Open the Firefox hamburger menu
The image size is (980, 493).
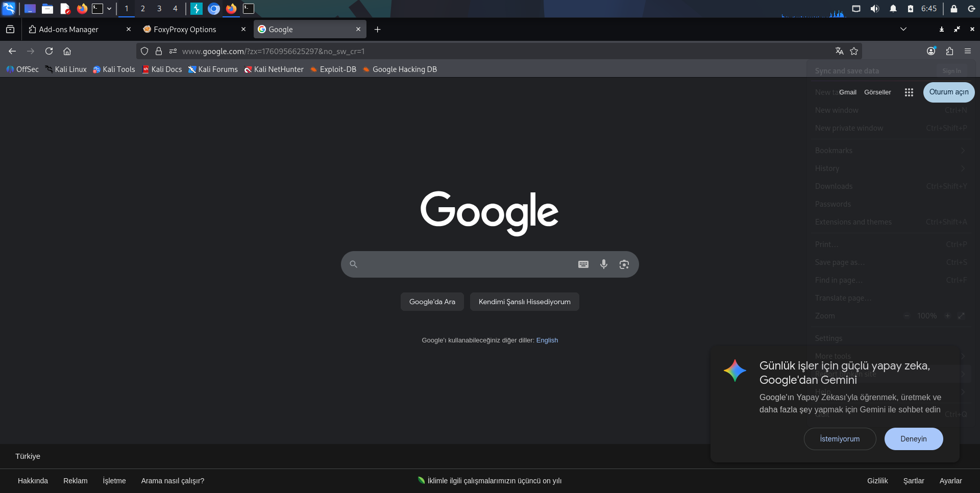pyautogui.click(x=968, y=51)
